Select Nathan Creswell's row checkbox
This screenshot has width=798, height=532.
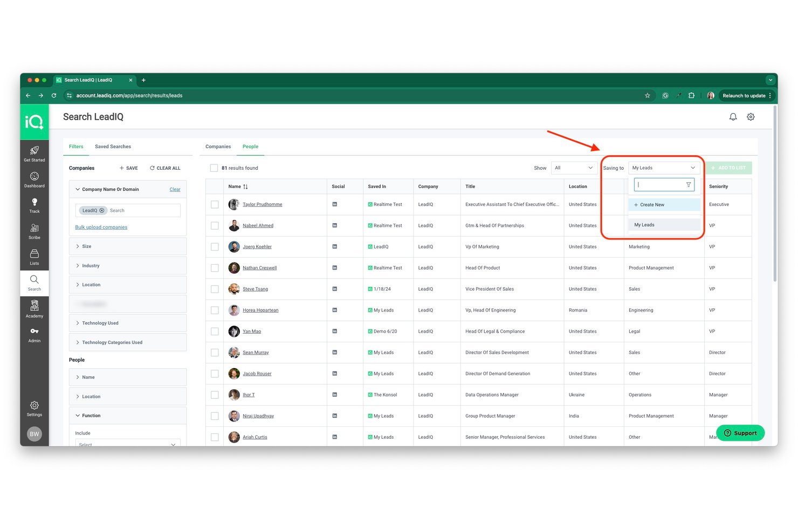(x=215, y=268)
